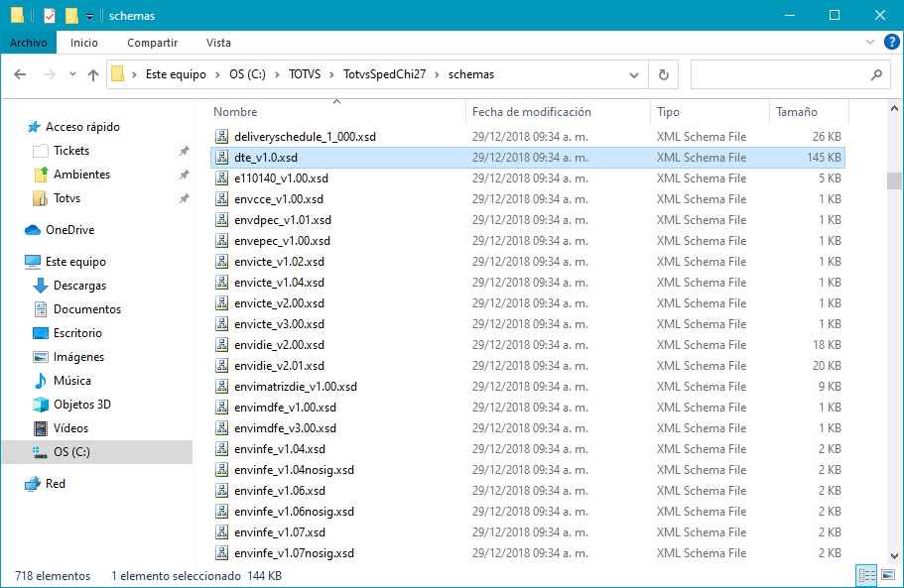Expand the chevron after TotvsSpedChi27 in path
Viewport: 904px width, 588px height.
pos(437,74)
